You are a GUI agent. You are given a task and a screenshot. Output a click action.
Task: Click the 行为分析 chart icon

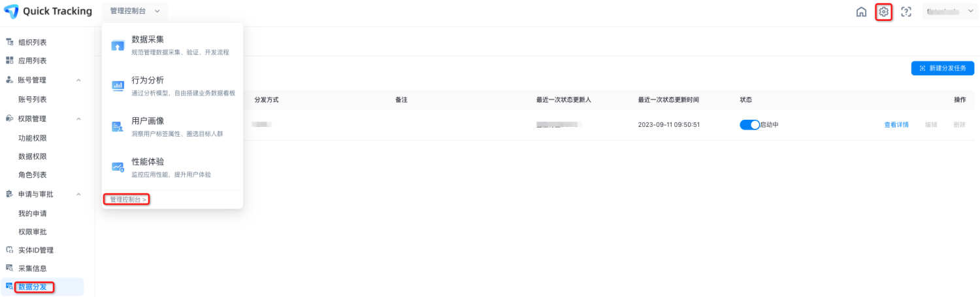[x=118, y=86]
